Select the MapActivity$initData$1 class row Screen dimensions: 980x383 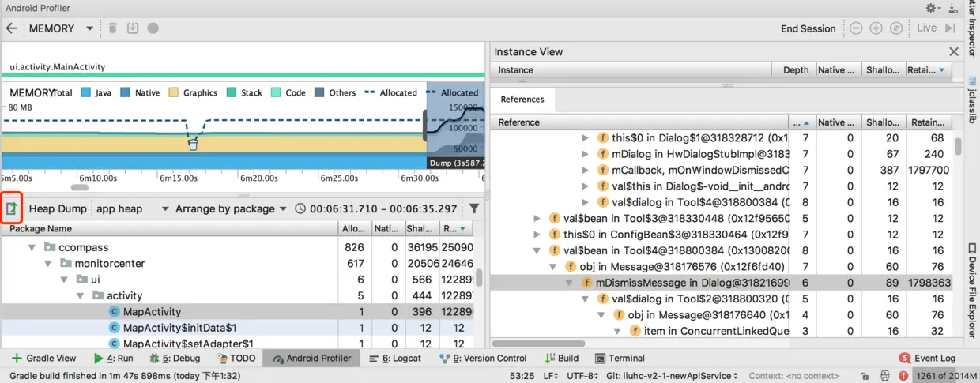(x=237, y=328)
